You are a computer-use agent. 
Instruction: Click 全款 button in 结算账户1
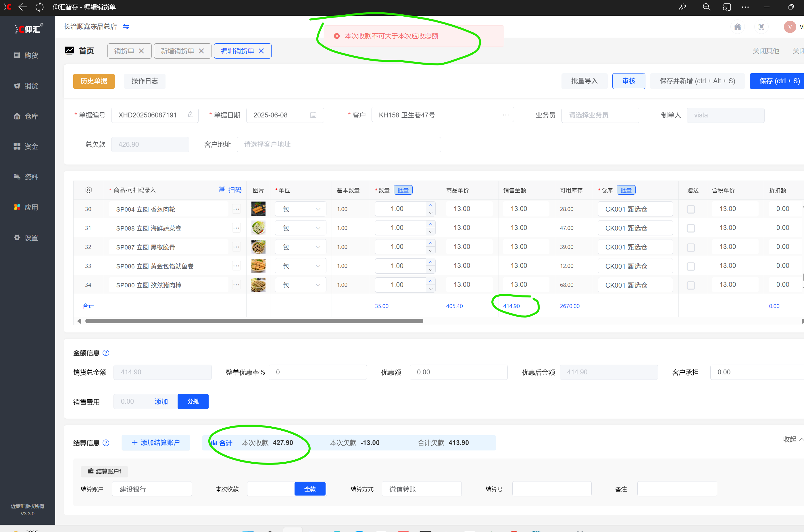click(310, 489)
